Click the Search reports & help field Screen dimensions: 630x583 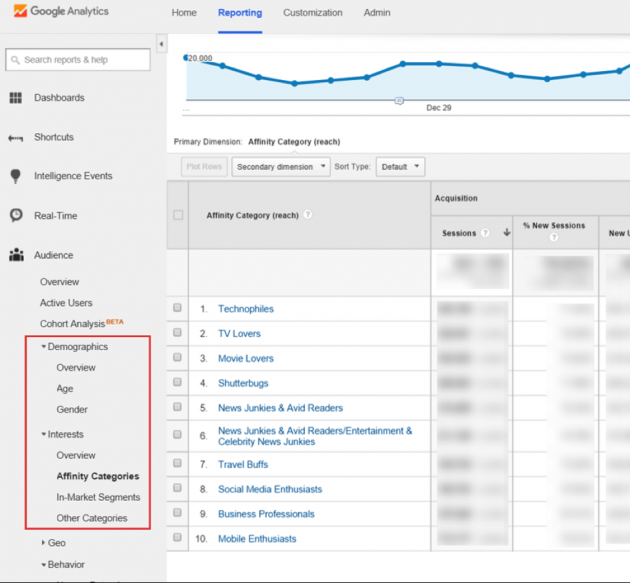point(78,60)
